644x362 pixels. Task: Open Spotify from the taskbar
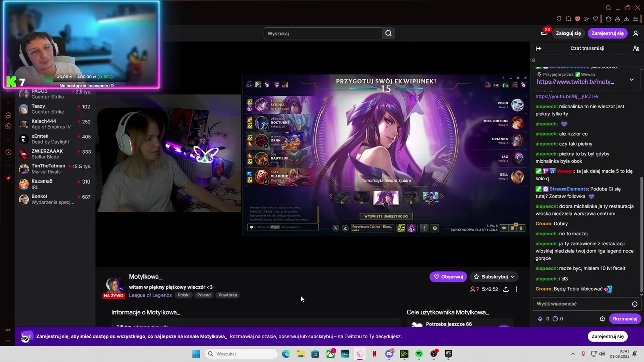419,354
